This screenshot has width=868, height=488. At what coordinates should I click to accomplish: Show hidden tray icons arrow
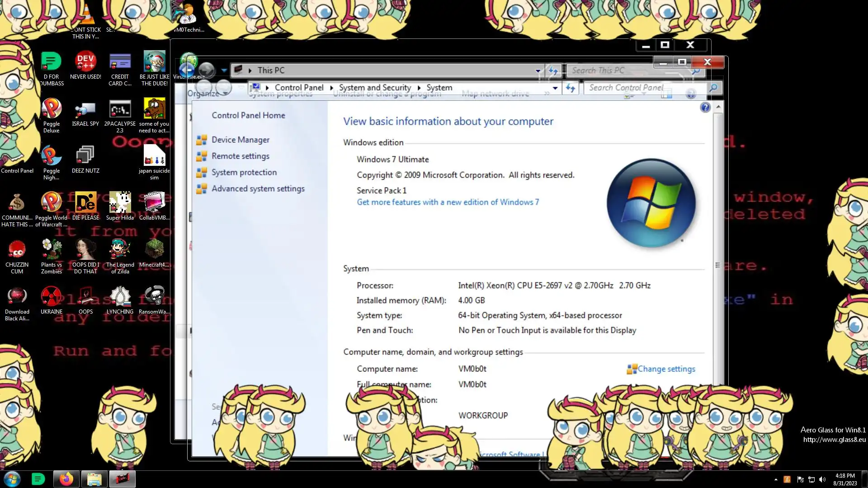(x=776, y=479)
